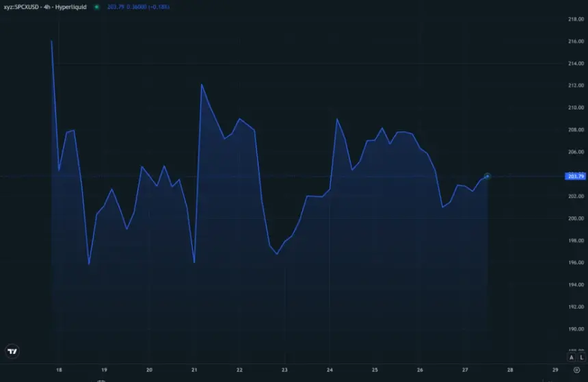Click date 25 on the time axis
Screen dimensions: 588x382
click(375, 370)
